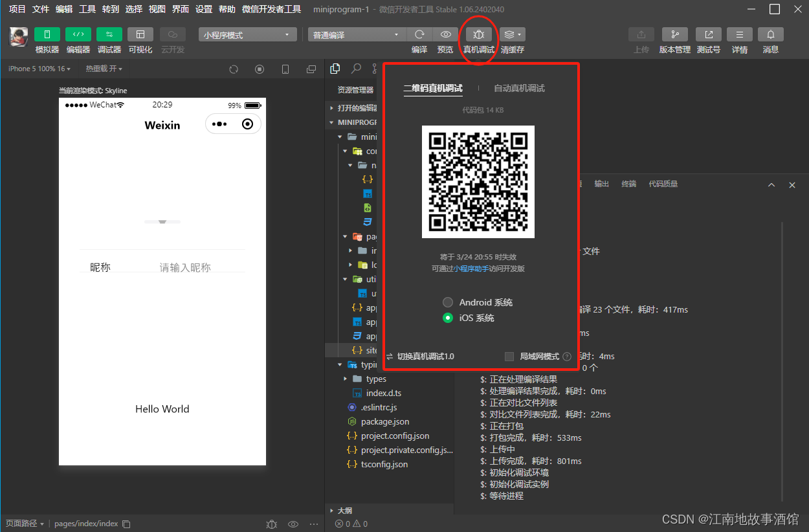Click the 编译 compile refresh icon
809x532 pixels.
pyautogui.click(x=419, y=34)
